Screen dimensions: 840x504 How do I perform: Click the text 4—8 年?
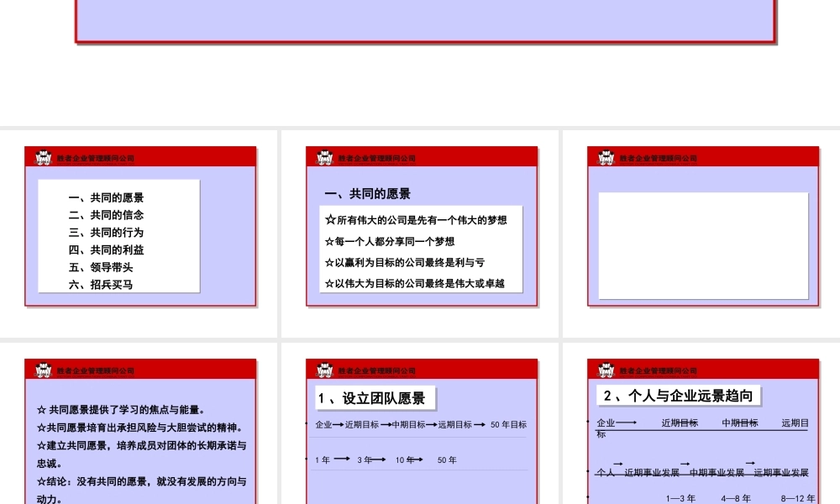tap(736, 499)
